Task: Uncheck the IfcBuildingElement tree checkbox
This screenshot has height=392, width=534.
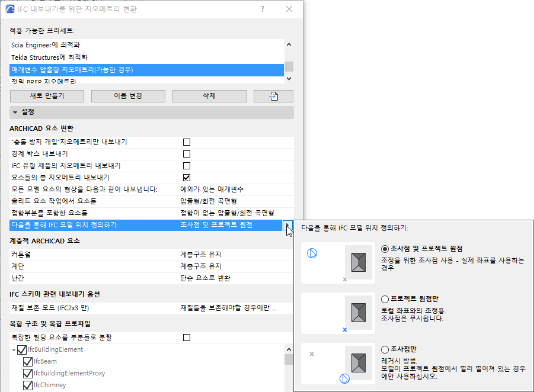Action: pyautogui.click(x=22, y=350)
